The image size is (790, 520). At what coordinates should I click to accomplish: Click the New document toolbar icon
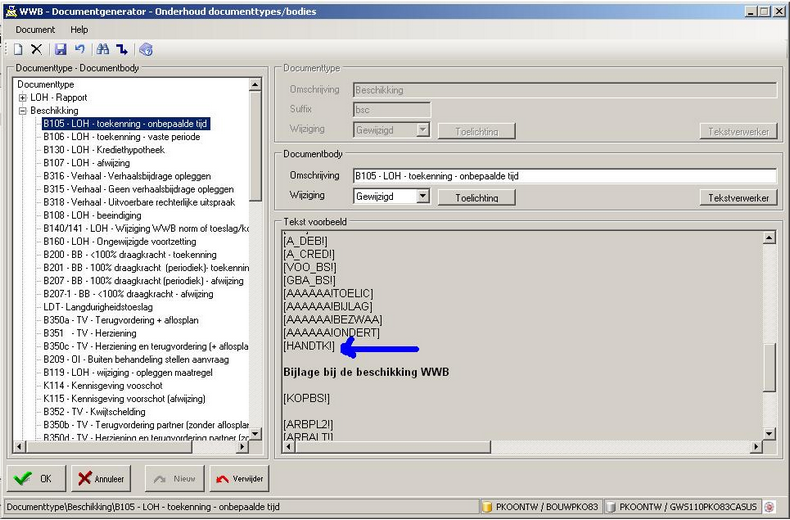pos(18,49)
